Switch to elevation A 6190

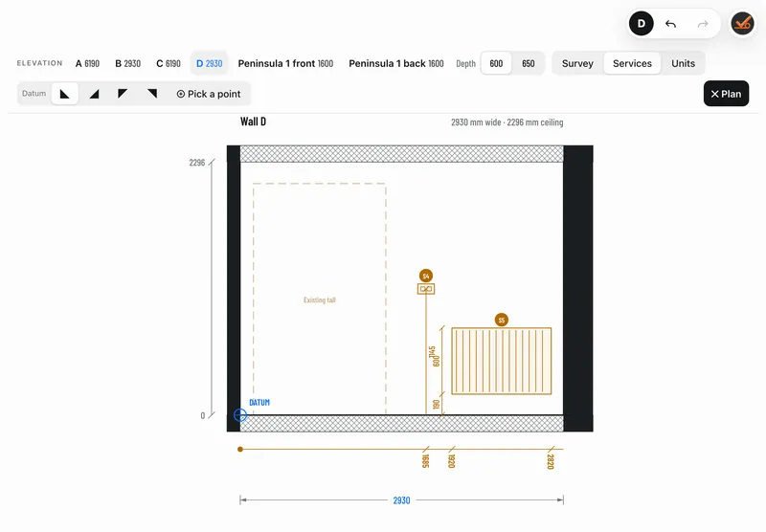(87, 63)
